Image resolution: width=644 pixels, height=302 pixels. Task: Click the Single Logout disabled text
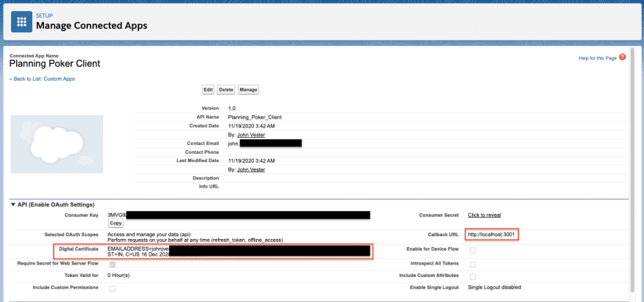pos(495,287)
